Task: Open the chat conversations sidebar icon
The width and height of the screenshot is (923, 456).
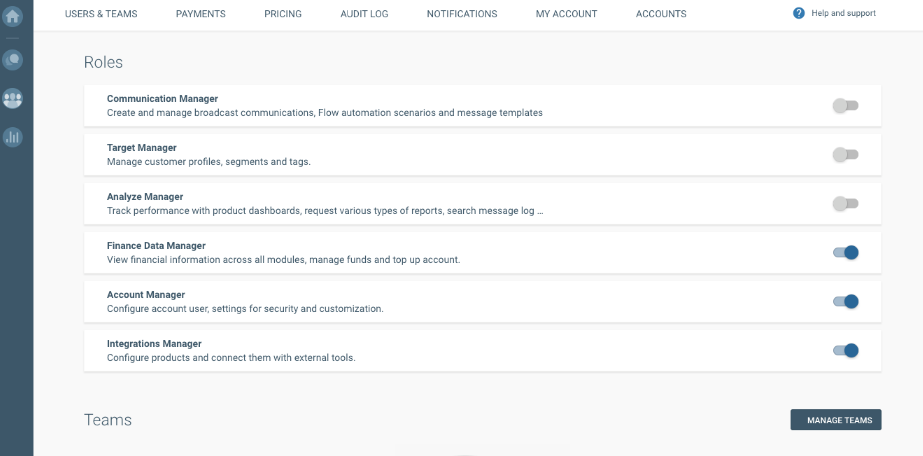Action: coord(13,60)
